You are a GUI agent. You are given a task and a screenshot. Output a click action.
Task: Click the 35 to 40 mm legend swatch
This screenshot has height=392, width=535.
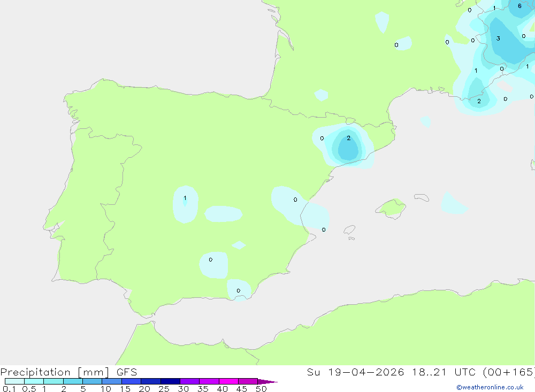tap(209, 381)
